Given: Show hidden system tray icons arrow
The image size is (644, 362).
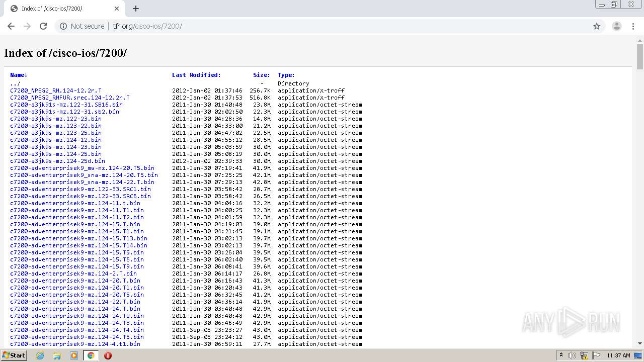Looking at the screenshot, I should (x=561, y=355).
